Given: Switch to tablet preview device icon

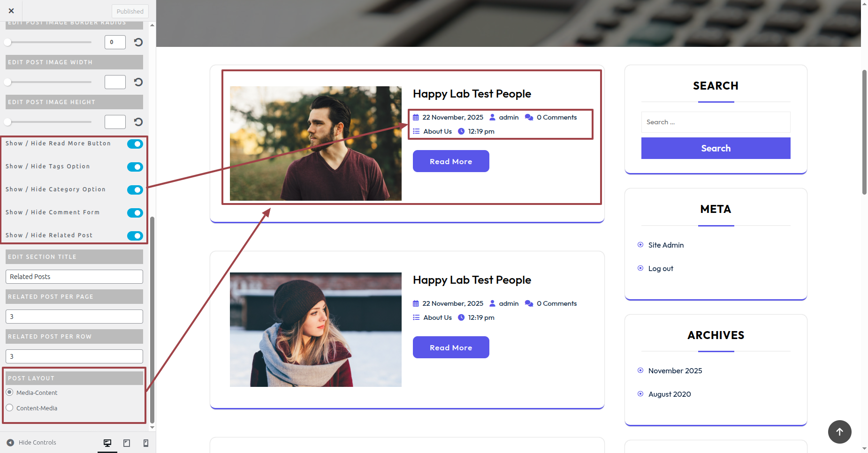Looking at the screenshot, I should 127,443.
